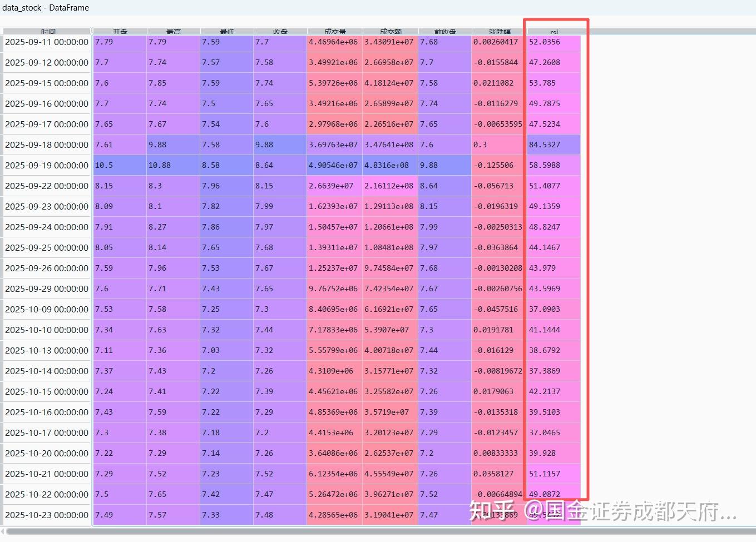Pick the rsi cell 43.979
This screenshot has width=756, height=542.
click(554, 268)
